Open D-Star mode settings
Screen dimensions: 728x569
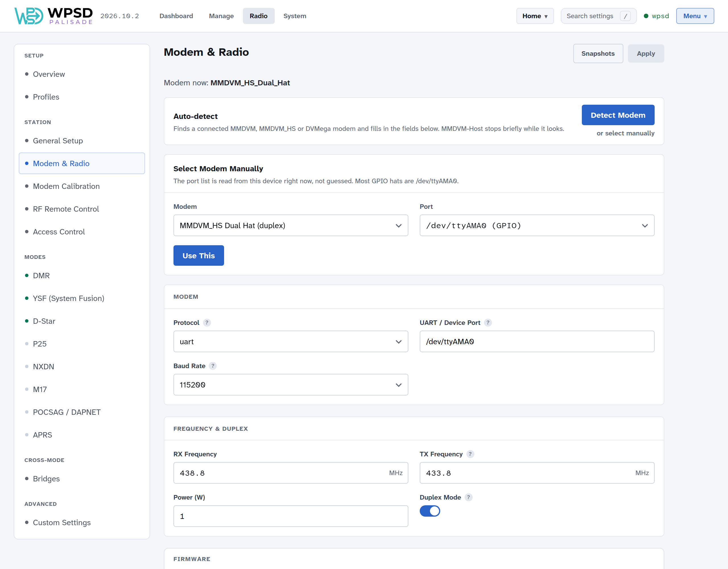(82, 321)
